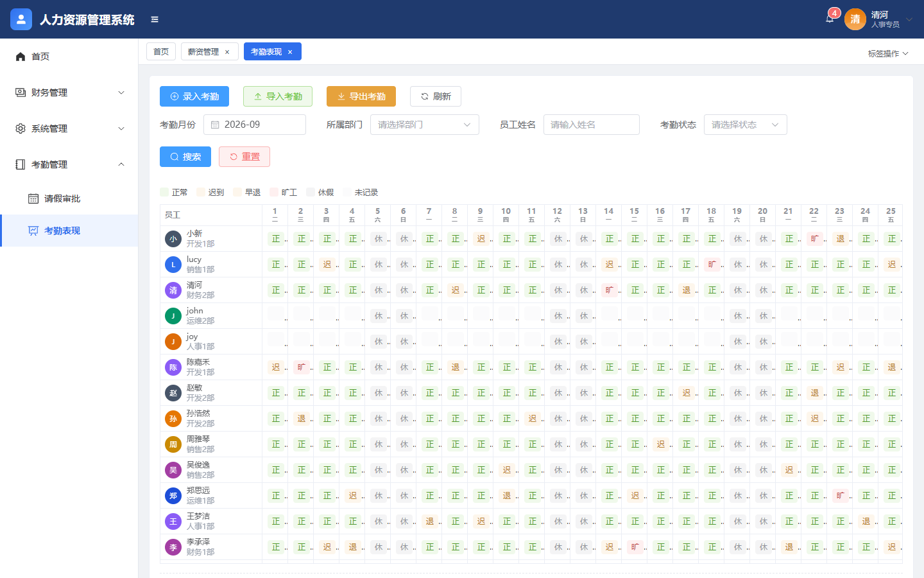Open the 考勤状态 status dropdown
This screenshot has height=578, width=924.
(746, 125)
